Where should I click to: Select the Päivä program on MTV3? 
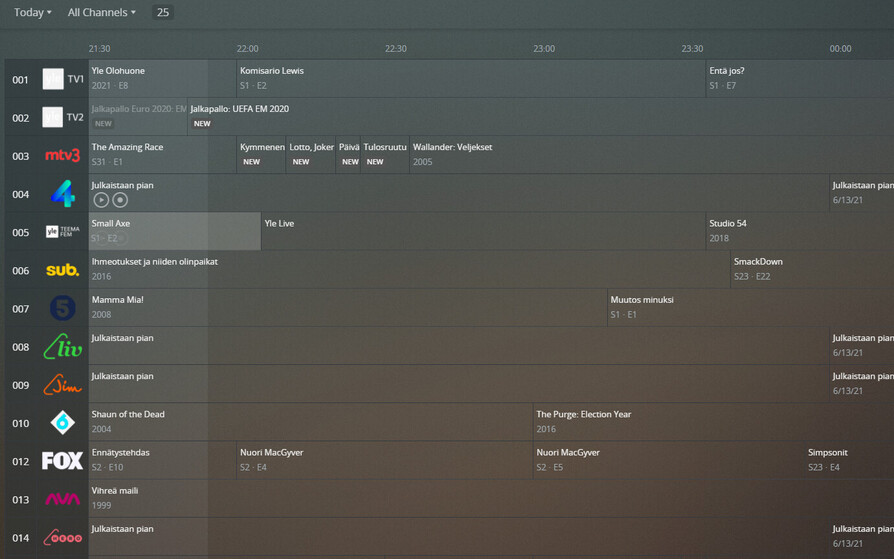click(x=348, y=155)
